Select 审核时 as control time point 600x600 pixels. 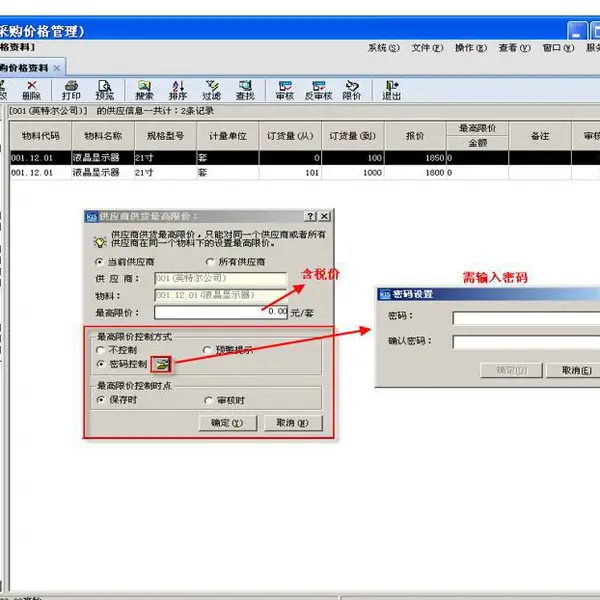208,400
